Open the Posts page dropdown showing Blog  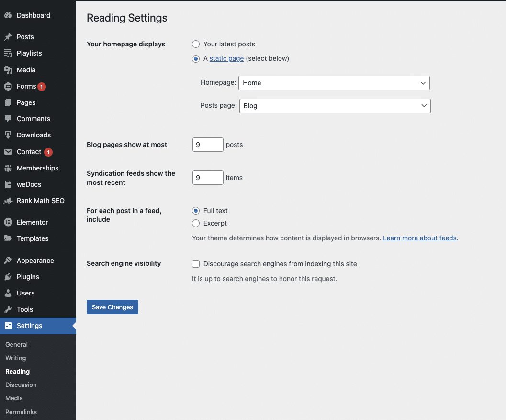335,106
